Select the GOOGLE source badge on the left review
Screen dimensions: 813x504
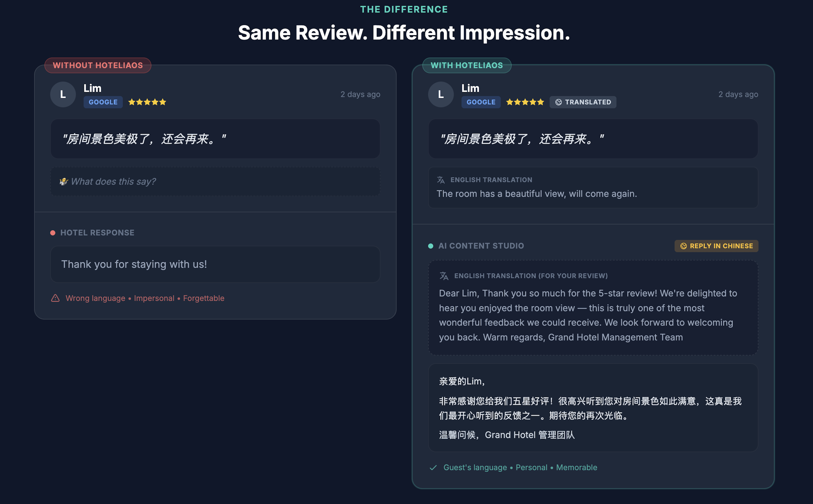[x=103, y=102]
